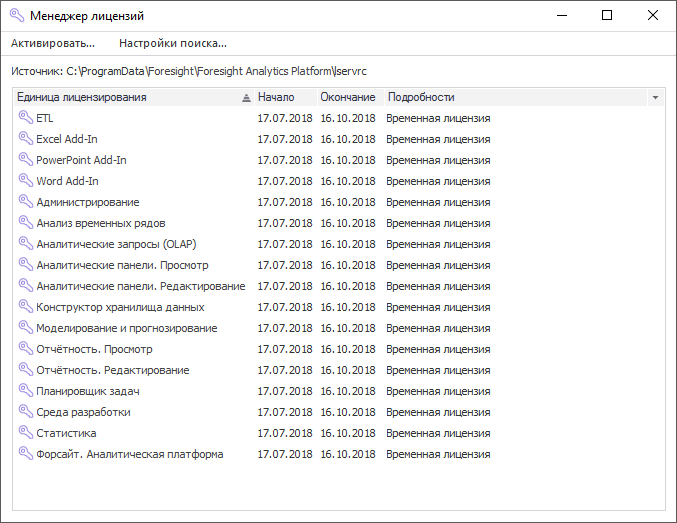The image size is (677, 523).
Task: Click the Подробности column header
Action: pyautogui.click(x=421, y=97)
